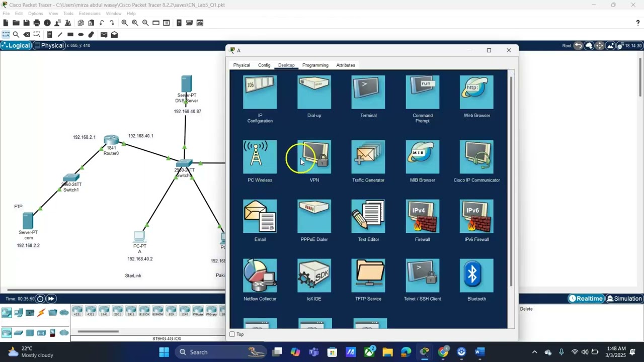Click the Undo toolbar icon
Viewport: 644px width, 362px height.
[102, 23]
